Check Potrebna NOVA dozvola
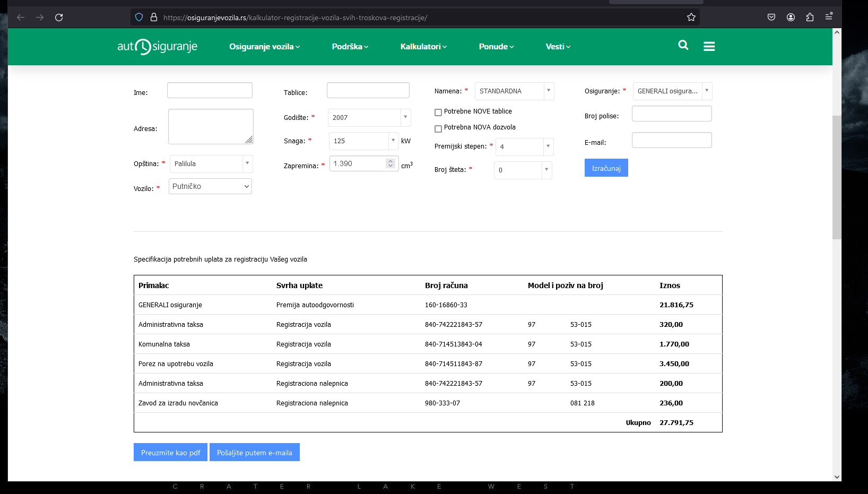 [x=438, y=129]
